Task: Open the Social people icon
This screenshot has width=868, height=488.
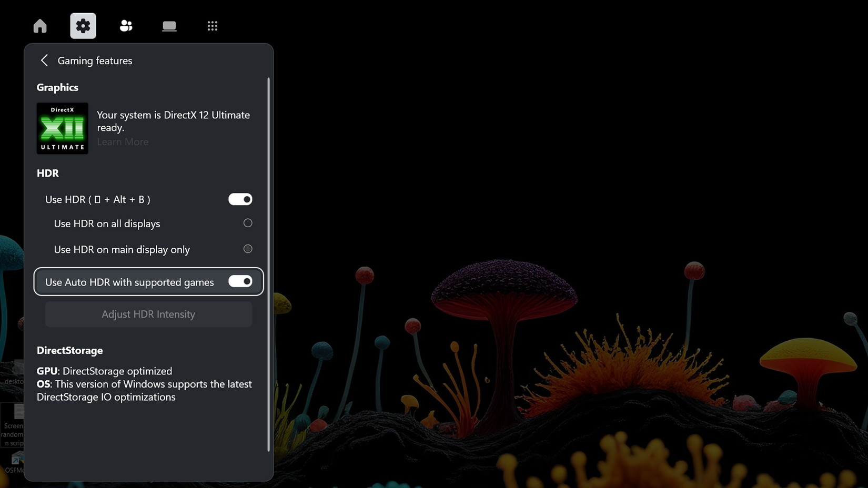Action: point(126,26)
